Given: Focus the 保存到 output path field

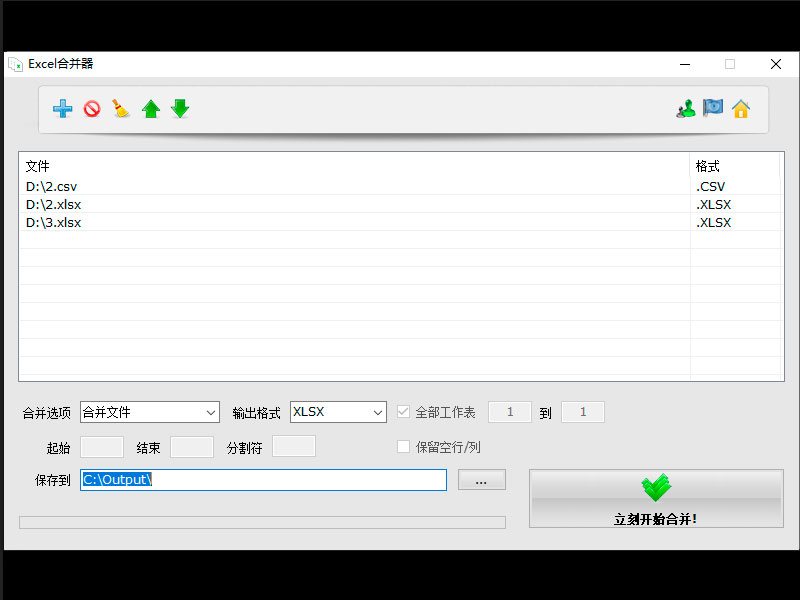Looking at the screenshot, I should point(263,480).
